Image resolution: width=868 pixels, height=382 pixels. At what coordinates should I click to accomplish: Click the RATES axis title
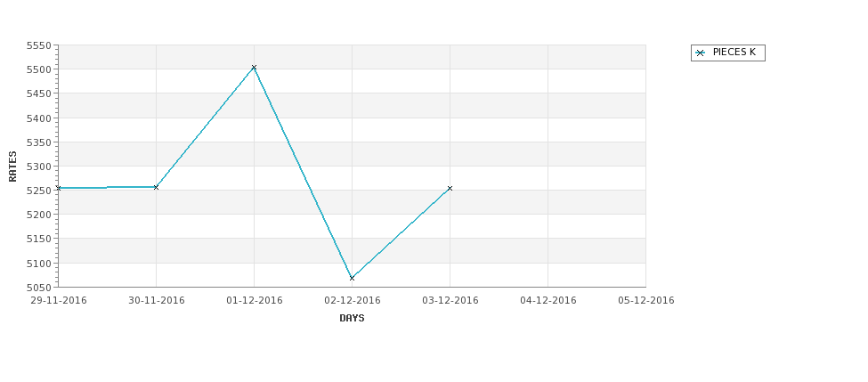(x=12, y=167)
